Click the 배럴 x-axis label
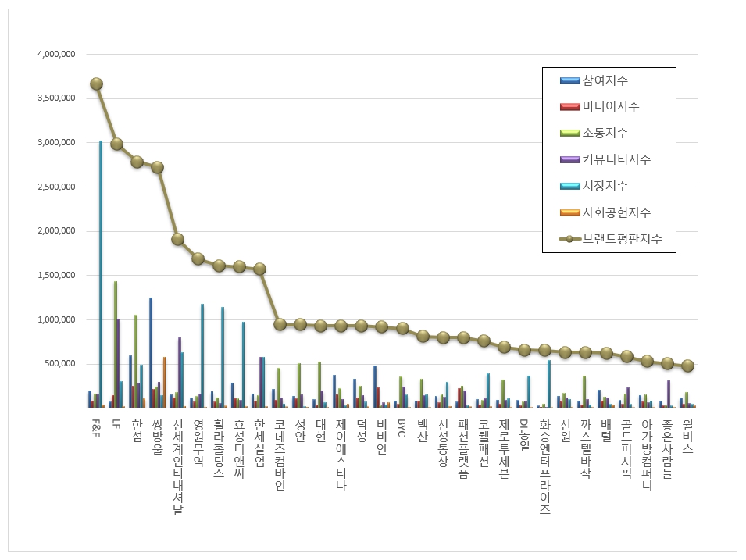Screen dimensions: 746x560 click(606, 430)
